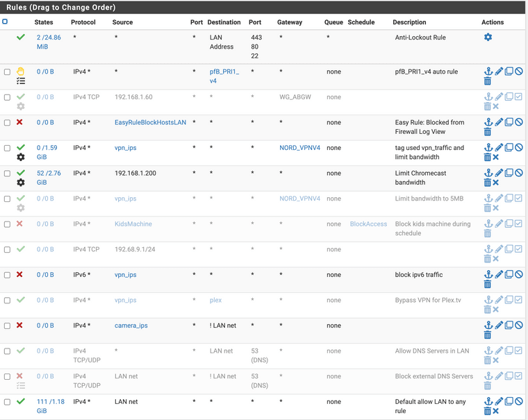Image resolution: width=528 pixels, height=420 pixels.
Task: Open Anti-Lockout Rule settings gear
Action: 488,37
